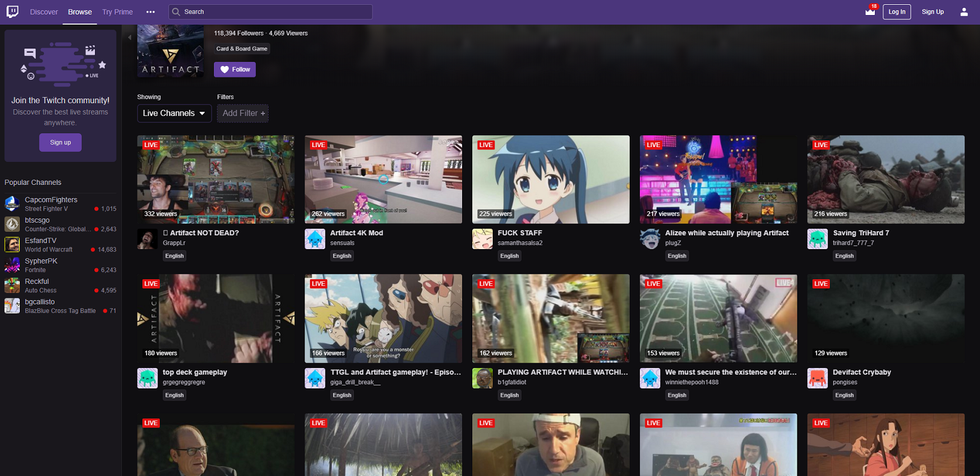Screen dimensions: 980x476
Task: Click the 'FUCK STAFF' stream title
Action: 520,233
